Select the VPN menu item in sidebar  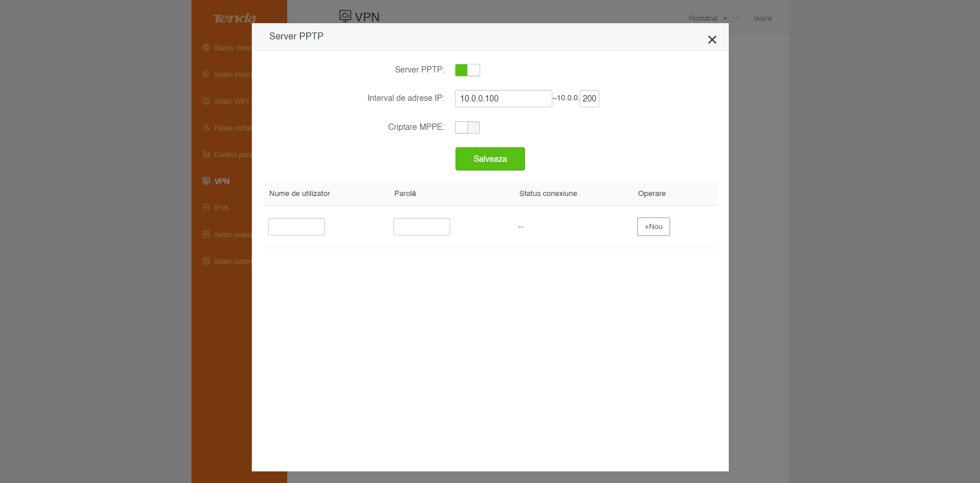pyautogui.click(x=222, y=181)
